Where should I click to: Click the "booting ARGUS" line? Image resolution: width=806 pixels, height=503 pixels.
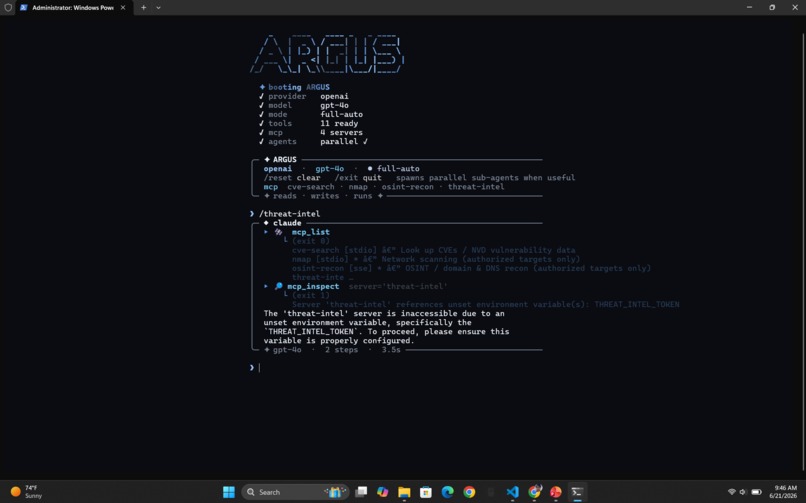pos(295,87)
